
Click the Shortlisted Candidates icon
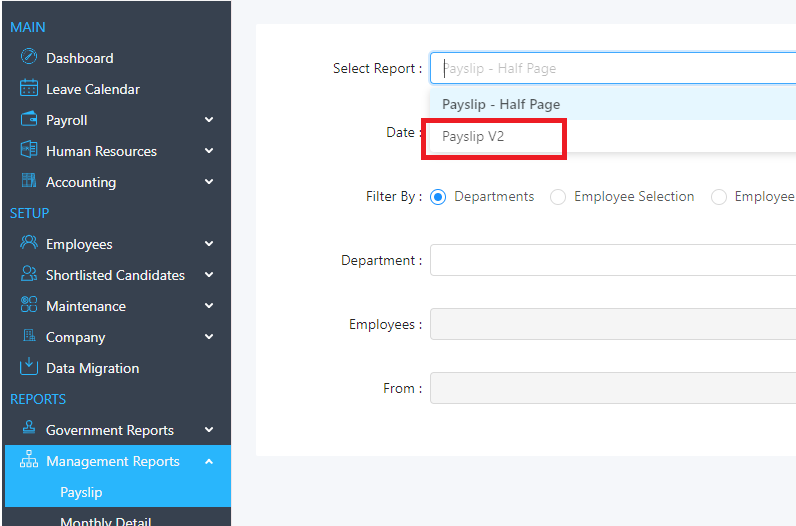(29, 274)
